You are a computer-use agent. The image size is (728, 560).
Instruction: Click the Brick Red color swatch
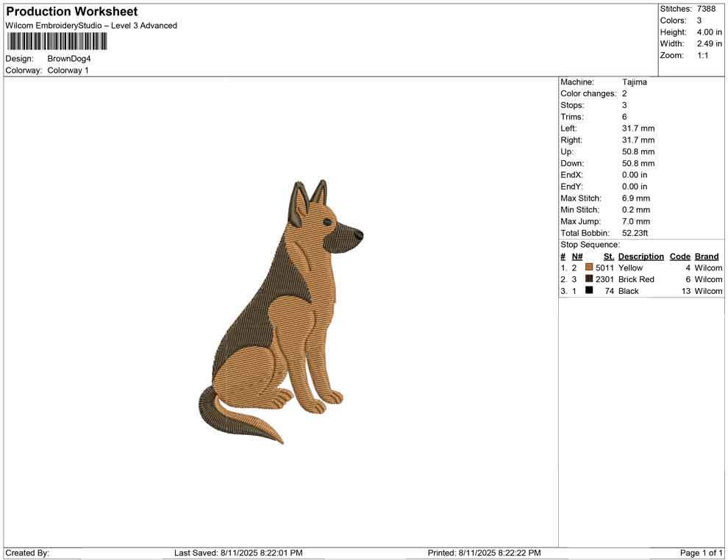(x=588, y=279)
